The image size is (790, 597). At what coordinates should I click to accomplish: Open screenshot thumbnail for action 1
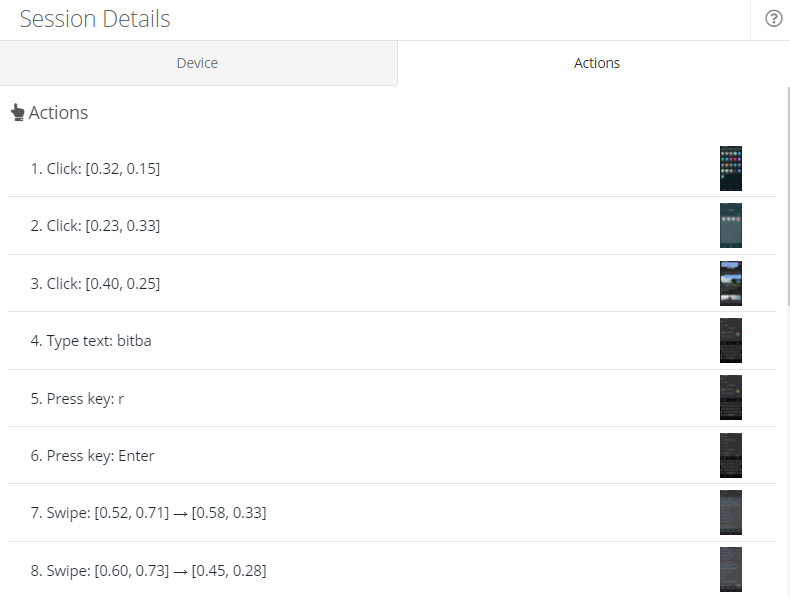731,168
